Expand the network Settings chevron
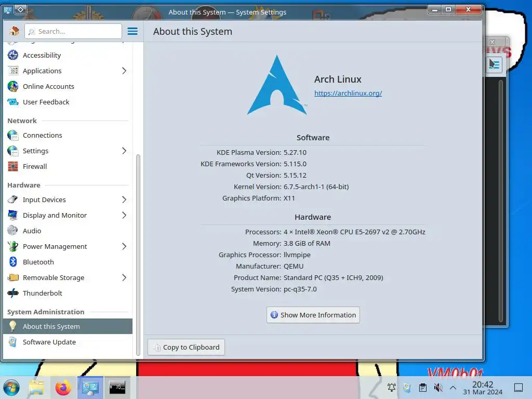This screenshot has width=532, height=399. tap(124, 151)
